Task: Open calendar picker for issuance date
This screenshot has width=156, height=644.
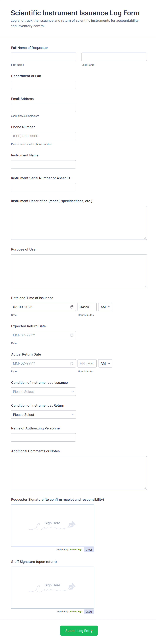Action: coord(72,307)
